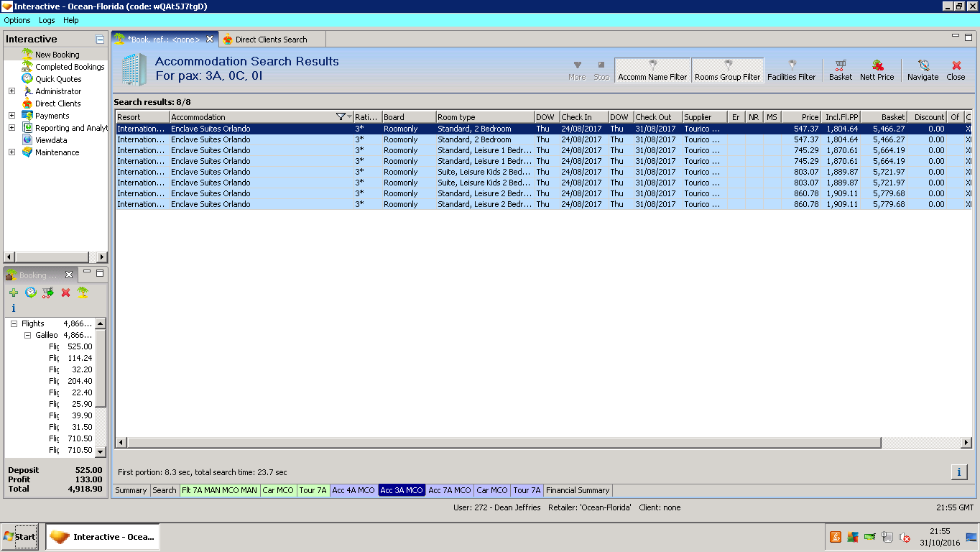980x552 pixels.
Task: Click the Interactive taskbar button
Action: [x=103, y=537]
